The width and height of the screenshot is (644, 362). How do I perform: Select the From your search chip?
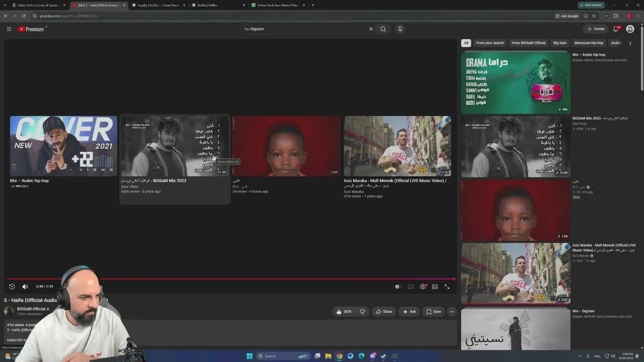tap(490, 43)
